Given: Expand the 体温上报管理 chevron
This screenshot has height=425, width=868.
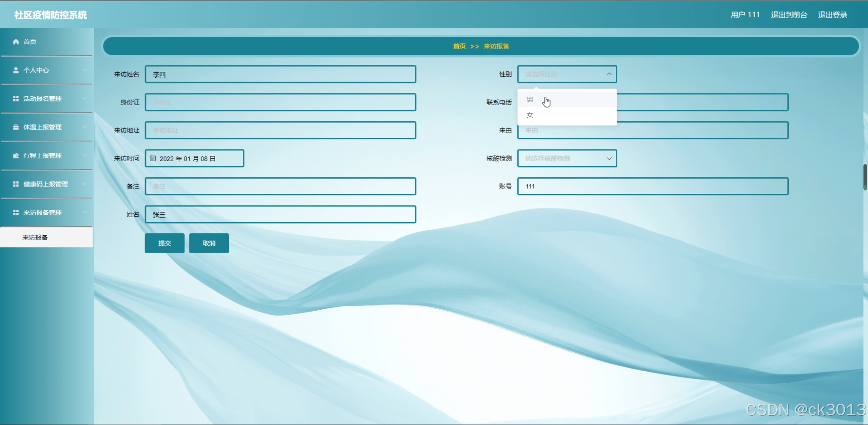Looking at the screenshot, I should [x=84, y=127].
